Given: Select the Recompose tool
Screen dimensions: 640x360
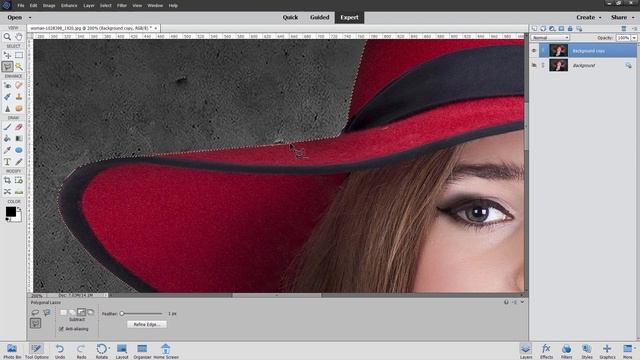Looking at the screenshot, I should (x=19, y=180).
